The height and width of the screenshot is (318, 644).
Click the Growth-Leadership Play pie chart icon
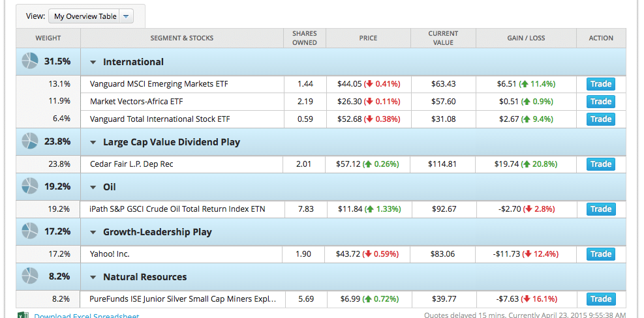[29, 231]
